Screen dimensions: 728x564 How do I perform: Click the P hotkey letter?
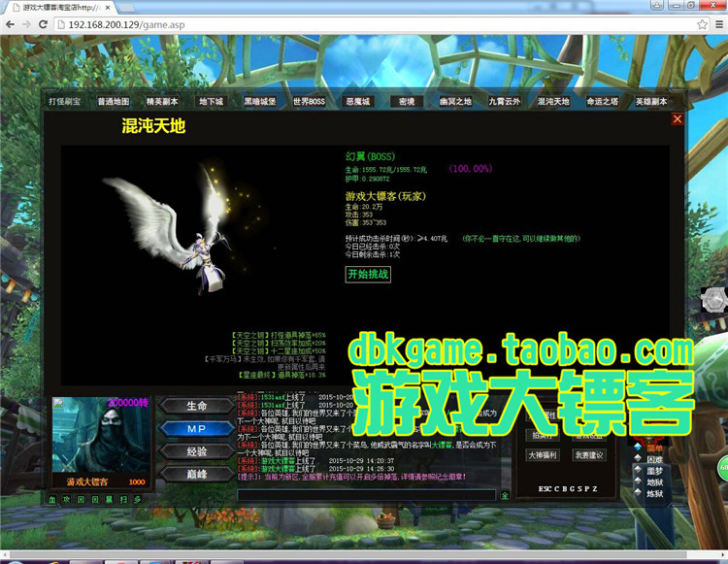587,489
